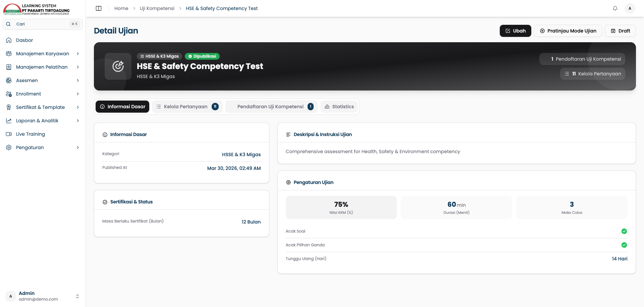Click the Deskripsi & Instruksi Ujian lines icon
This screenshot has width=644, height=307.
[288, 135]
